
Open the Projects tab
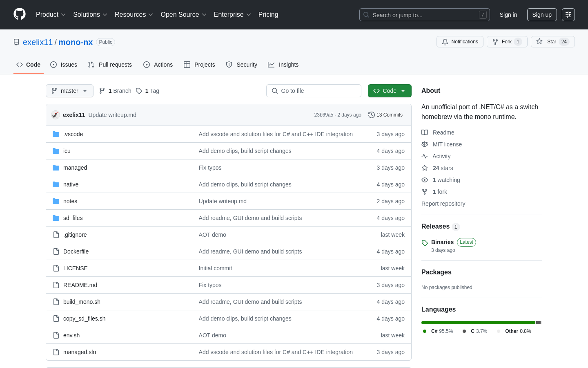click(199, 65)
